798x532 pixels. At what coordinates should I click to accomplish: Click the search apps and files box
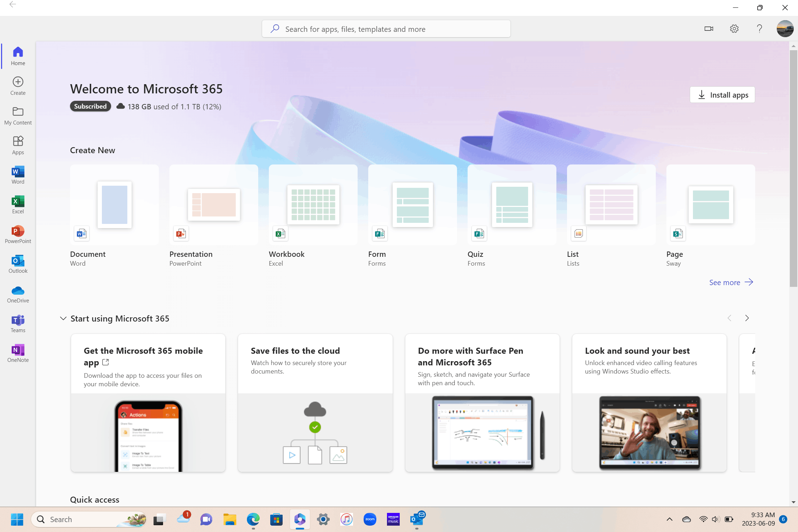tap(386, 29)
